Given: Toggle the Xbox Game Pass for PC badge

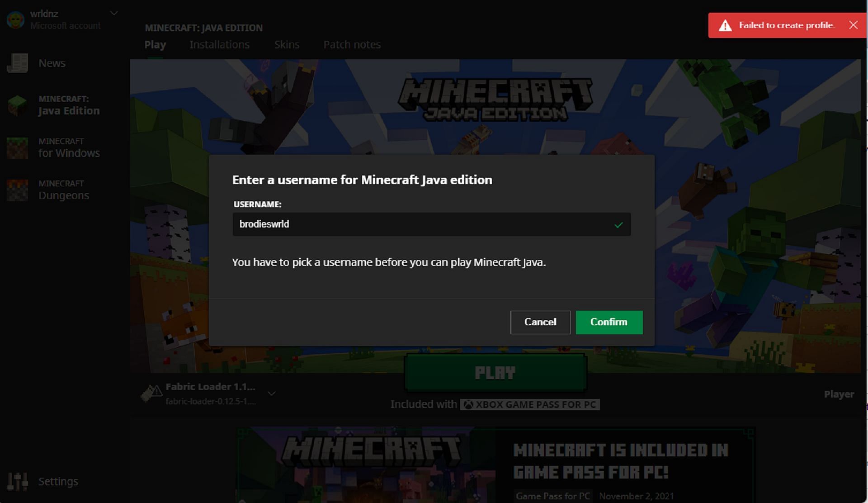Looking at the screenshot, I should tap(529, 405).
